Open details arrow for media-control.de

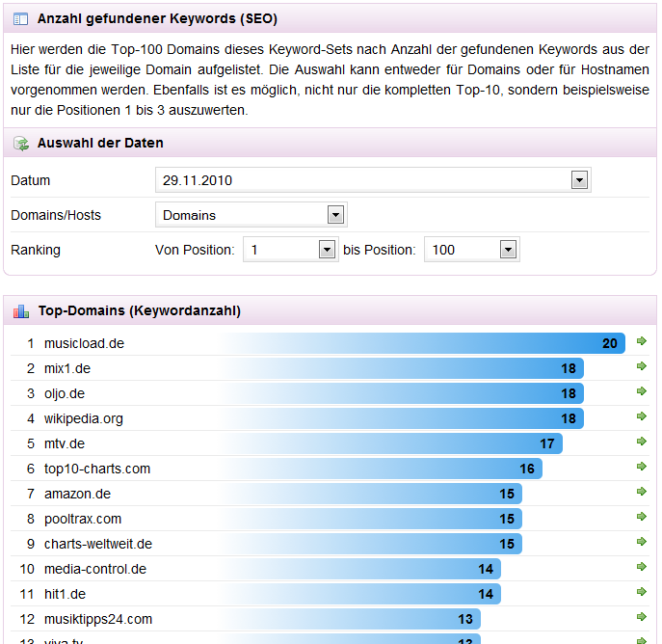(x=642, y=567)
